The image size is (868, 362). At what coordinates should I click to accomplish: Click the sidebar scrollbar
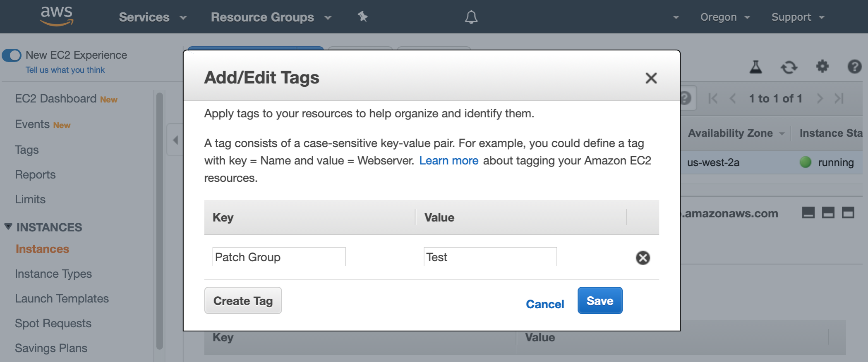(160, 221)
